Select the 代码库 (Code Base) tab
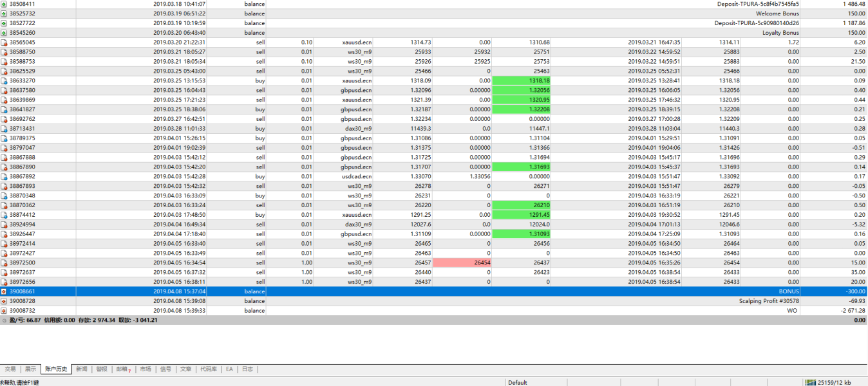 click(208, 369)
